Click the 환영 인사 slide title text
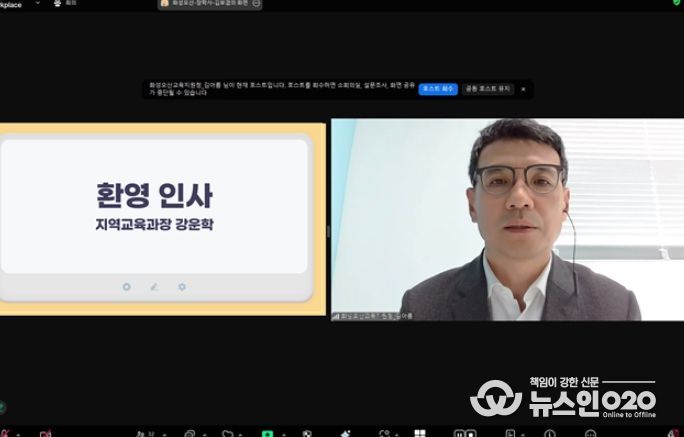 pyautogui.click(x=154, y=195)
